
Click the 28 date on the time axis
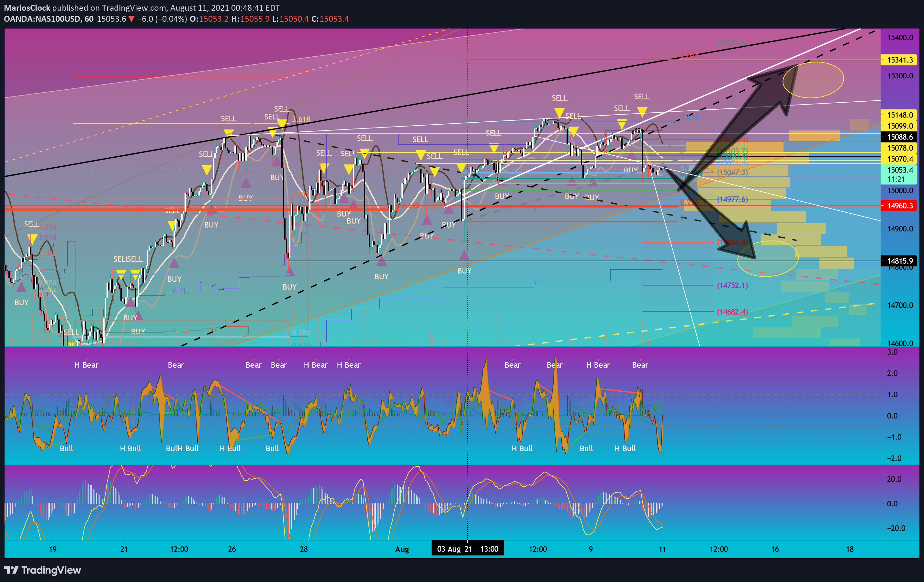pyautogui.click(x=304, y=549)
